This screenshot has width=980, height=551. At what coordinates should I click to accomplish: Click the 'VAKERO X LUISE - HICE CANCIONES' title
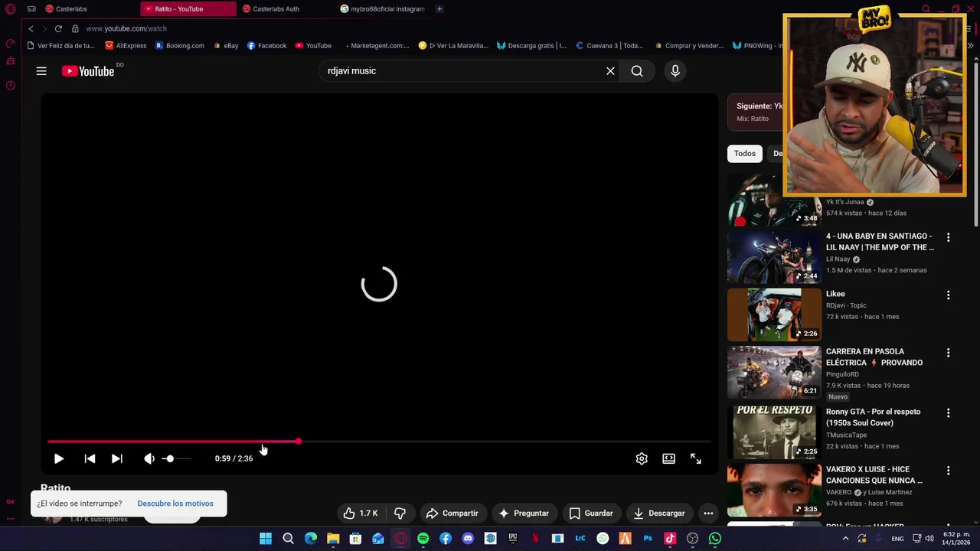[x=874, y=475]
